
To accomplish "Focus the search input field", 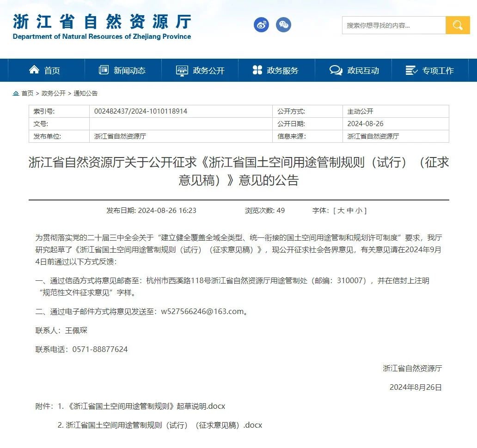I will [394, 25].
